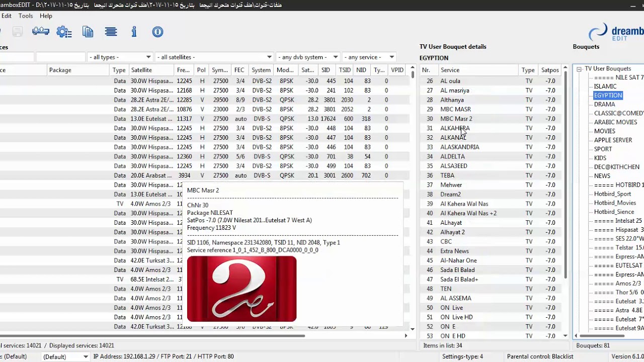This screenshot has width=644, height=362.
Task: Select service 'Dream2' row
Action: (x=491, y=195)
